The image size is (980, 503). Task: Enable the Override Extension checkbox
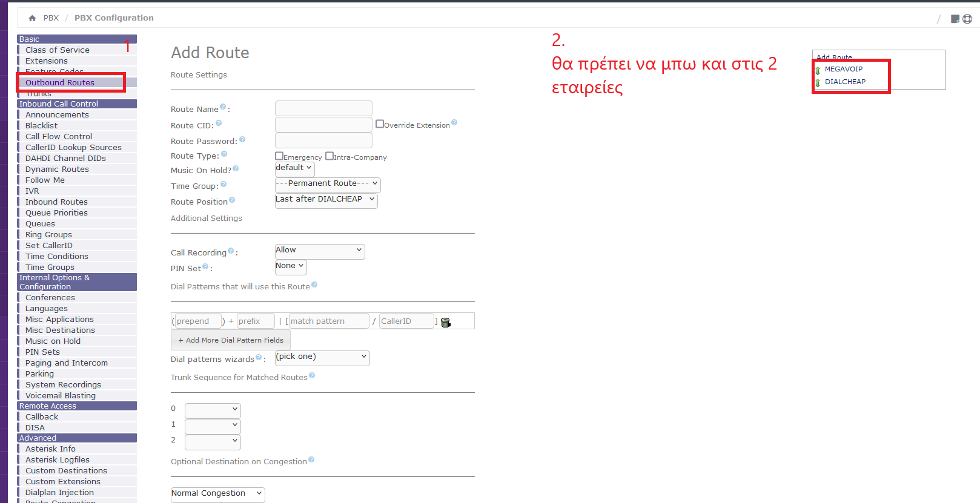pyautogui.click(x=380, y=124)
